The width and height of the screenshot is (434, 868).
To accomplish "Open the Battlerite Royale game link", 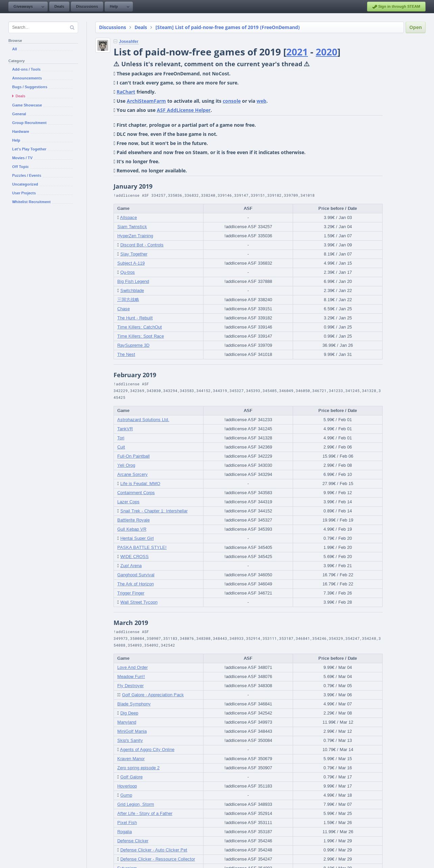I will (x=134, y=520).
